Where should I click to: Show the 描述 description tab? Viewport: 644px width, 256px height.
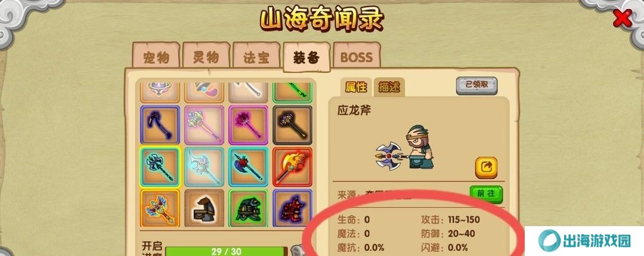[389, 88]
